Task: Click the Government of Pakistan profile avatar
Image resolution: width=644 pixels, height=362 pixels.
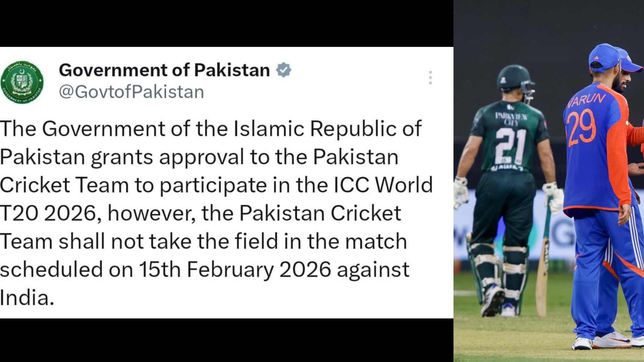Action: (22, 82)
